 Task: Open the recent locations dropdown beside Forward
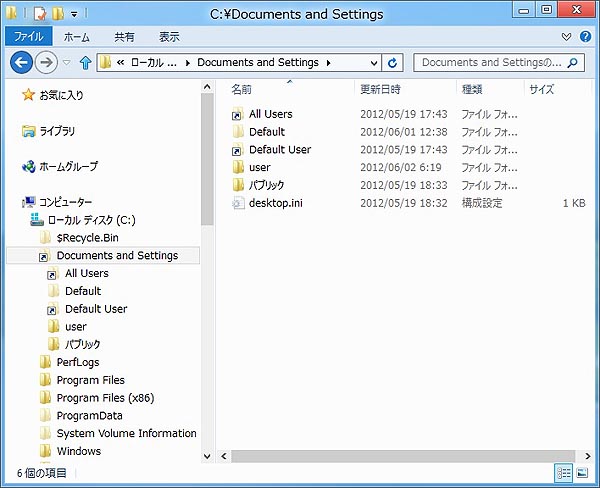point(67,63)
